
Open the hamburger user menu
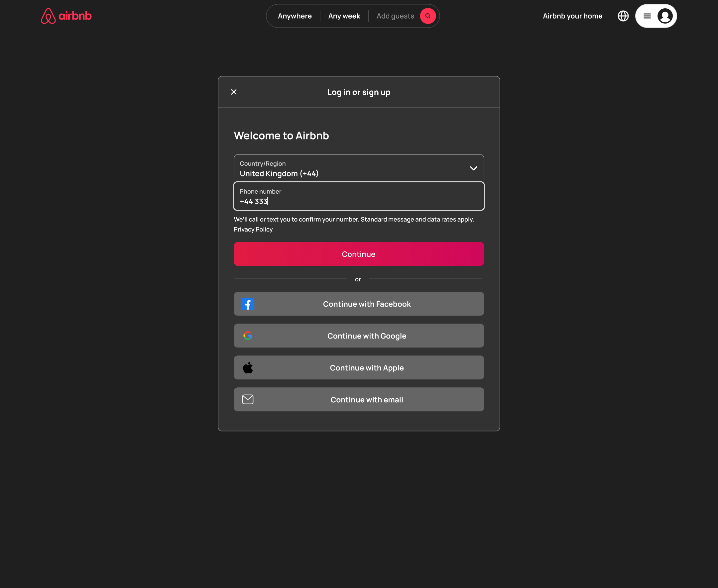(x=647, y=16)
